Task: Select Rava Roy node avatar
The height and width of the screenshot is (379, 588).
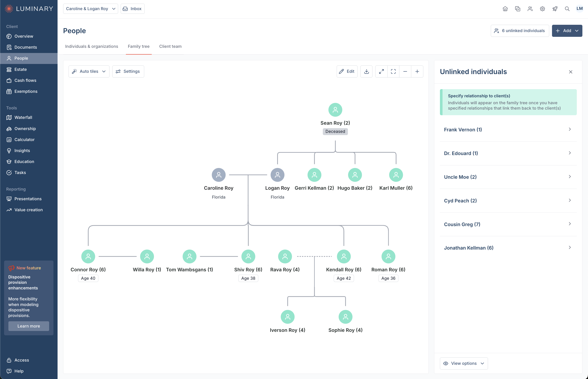Action: (285, 256)
